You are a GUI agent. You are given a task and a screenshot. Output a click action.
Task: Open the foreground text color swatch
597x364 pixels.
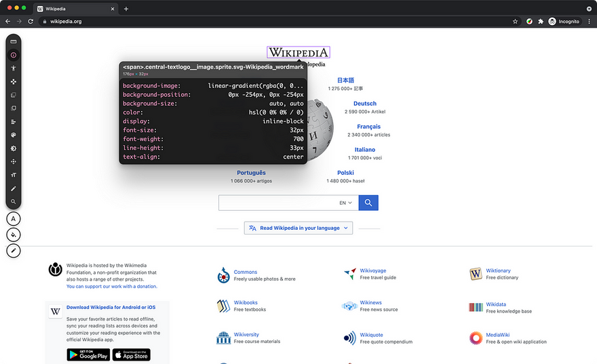pyautogui.click(x=14, y=219)
